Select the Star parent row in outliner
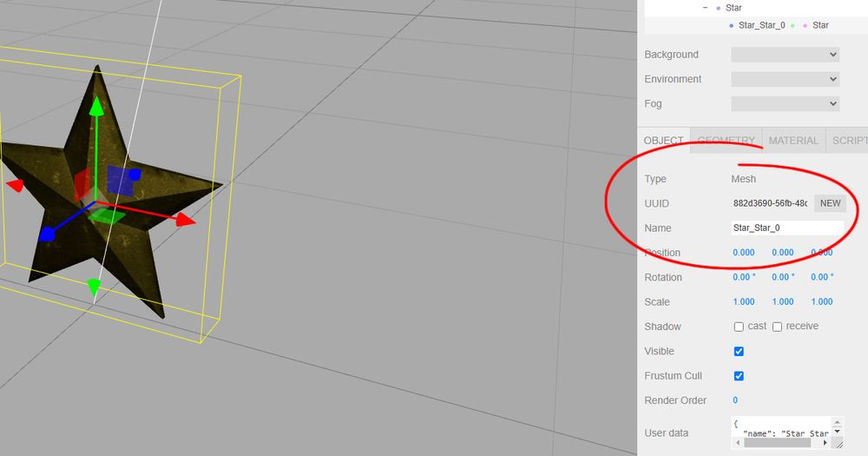 tap(756, 8)
